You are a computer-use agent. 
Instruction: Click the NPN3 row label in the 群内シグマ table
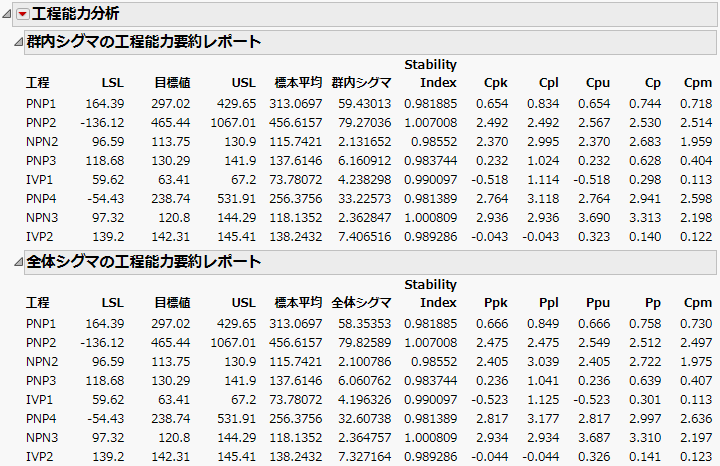click(x=43, y=217)
